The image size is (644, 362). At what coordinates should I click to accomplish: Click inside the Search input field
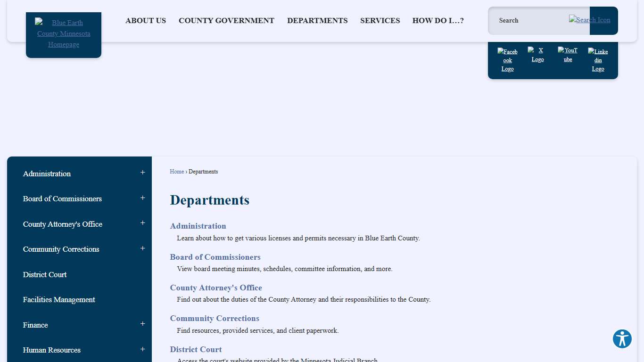point(533,20)
